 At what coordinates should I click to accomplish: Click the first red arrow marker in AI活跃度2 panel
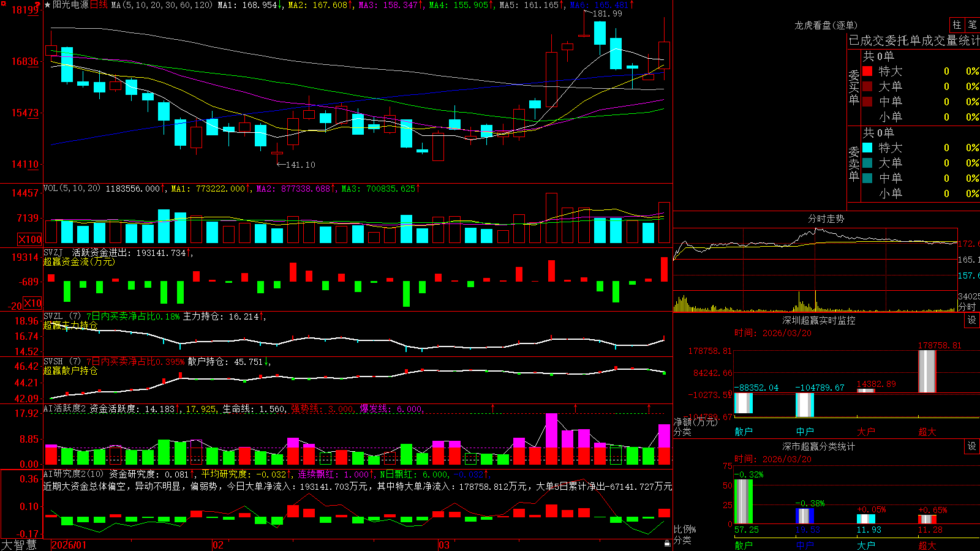click(x=493, y=408)
